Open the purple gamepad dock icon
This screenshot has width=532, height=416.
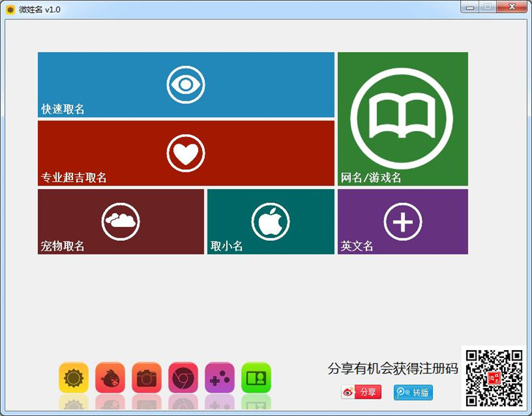(219, 378)
